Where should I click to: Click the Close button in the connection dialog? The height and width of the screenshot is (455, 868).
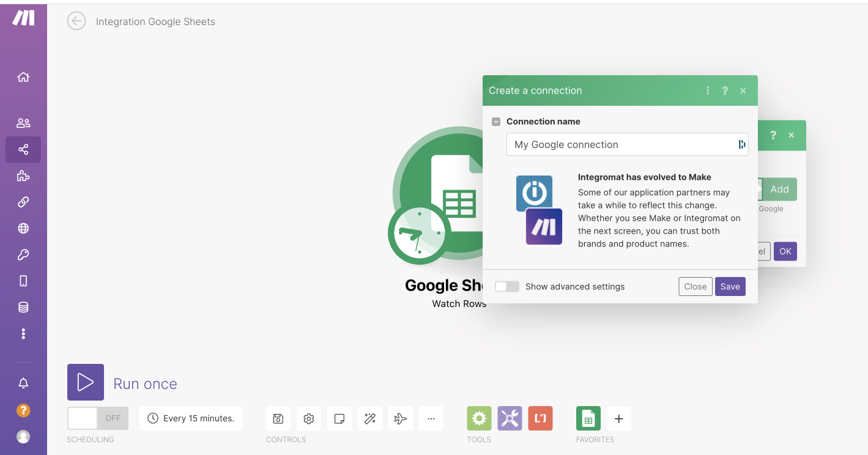click(x=696, y=286)
